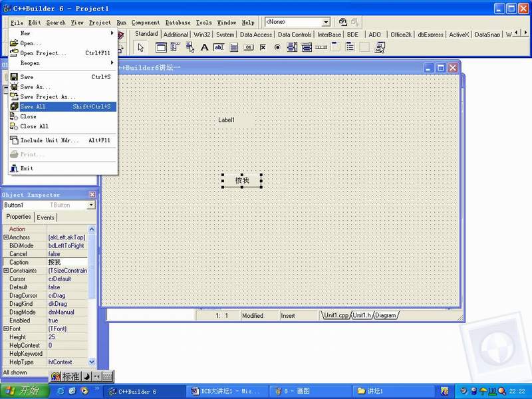Open the Diagram editor tab

[386, 315]
